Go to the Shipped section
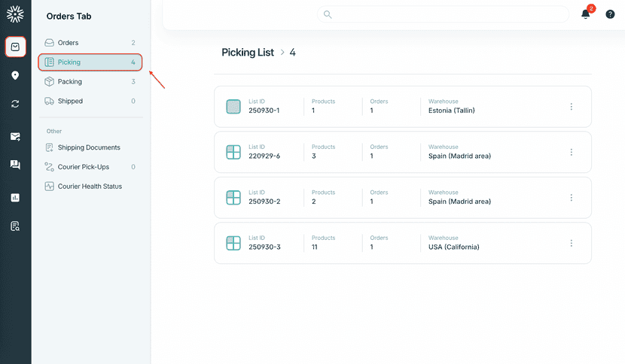This screenshot has width=625, height=364. pos(70,101)
